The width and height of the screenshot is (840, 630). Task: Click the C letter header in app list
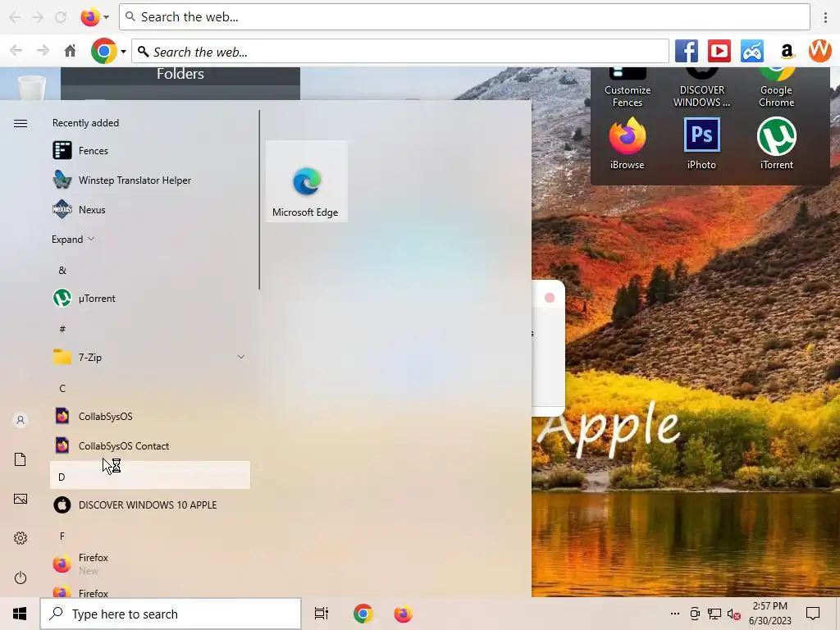(x=62, y=388)
